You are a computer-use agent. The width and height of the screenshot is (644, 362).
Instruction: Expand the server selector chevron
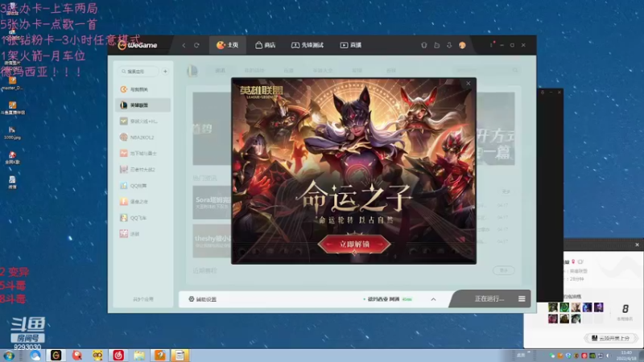(x=433, y=299)
